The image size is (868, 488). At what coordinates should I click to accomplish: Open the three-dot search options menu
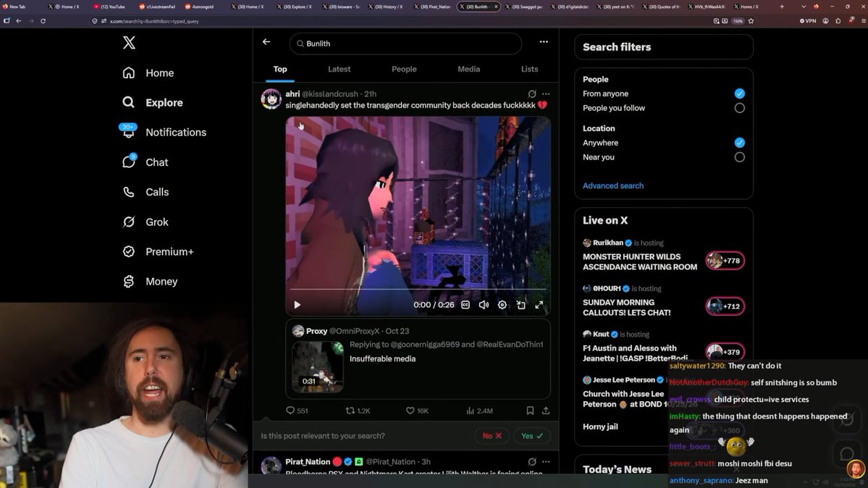coord(544,42)
